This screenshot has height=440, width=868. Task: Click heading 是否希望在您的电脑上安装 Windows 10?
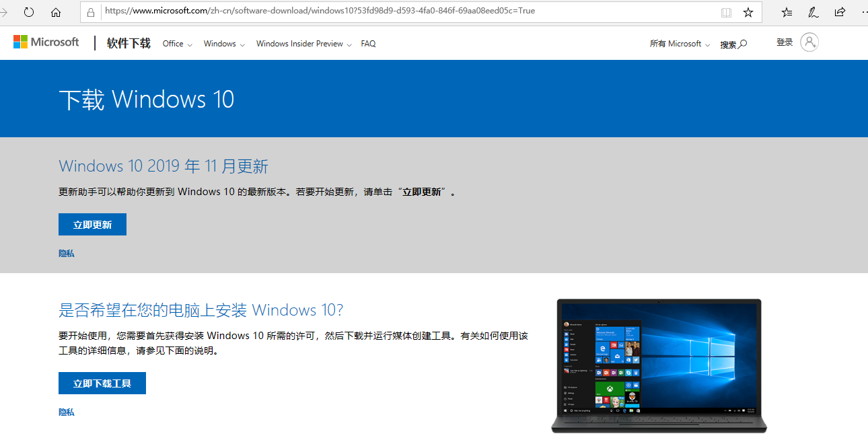coord(201,310)
